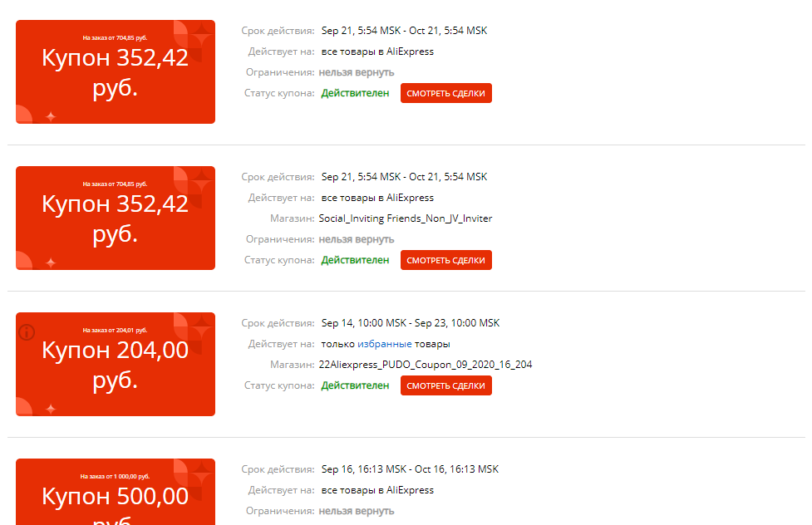Click the Social_Inviting Friends_Non_JV_Inviter shop name
This screenshot has height=525, width=812.
click(406, 218)
